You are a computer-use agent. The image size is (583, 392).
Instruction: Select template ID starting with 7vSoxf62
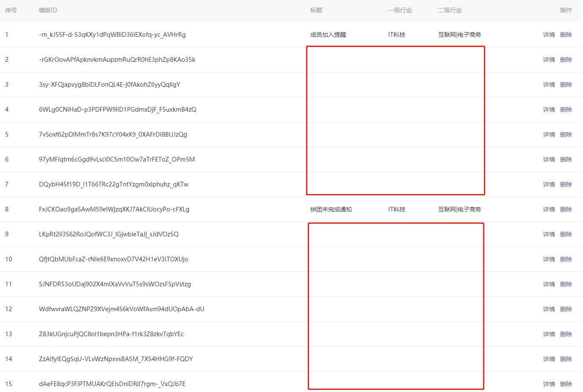point(113,134)
